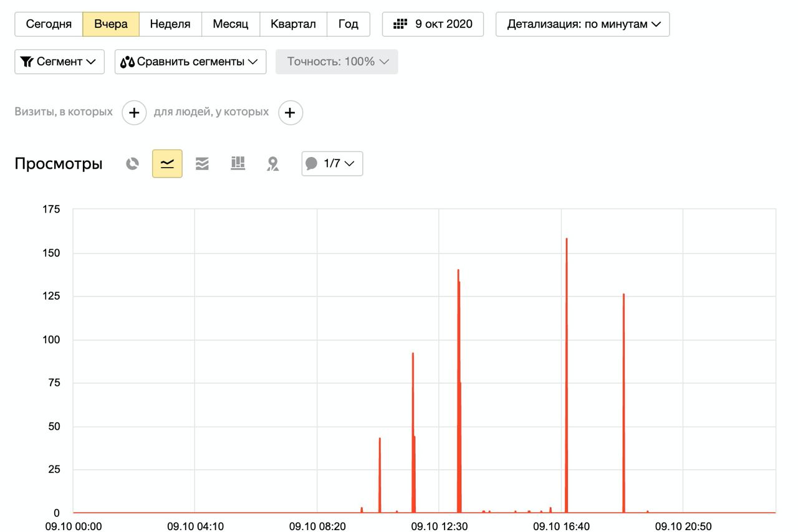Viewport: 798px width, 532px height.
Task: Click the y-axis value 25
Action: (54, 470)
